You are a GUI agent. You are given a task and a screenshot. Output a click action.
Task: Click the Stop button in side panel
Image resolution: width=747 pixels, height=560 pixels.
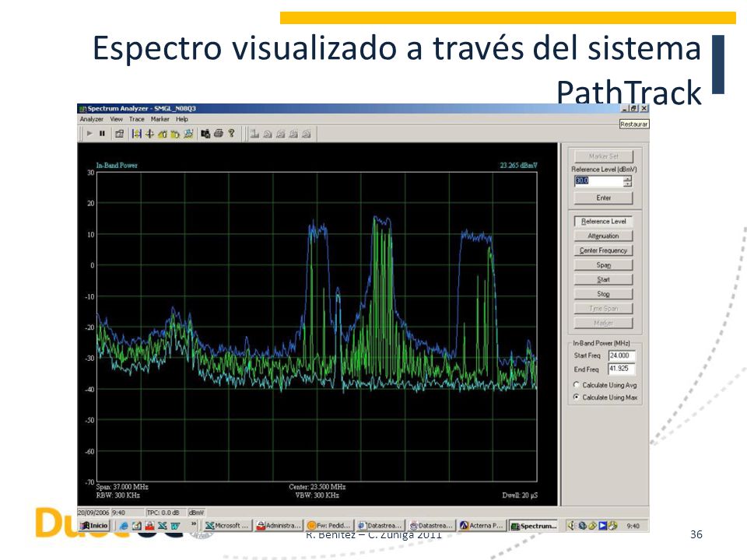[604, 294]
